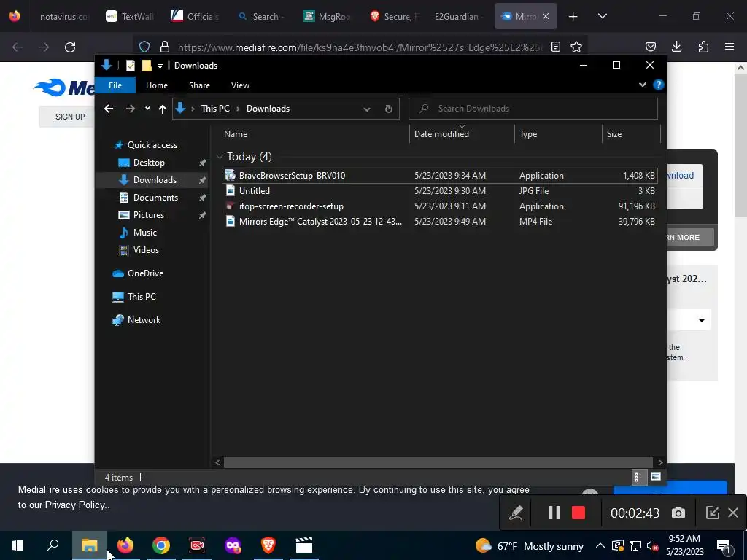The width and height of the screenshot is (747, 560).
Task: Switch to Large icons view in status bar
Action: (x=656, y=477)
